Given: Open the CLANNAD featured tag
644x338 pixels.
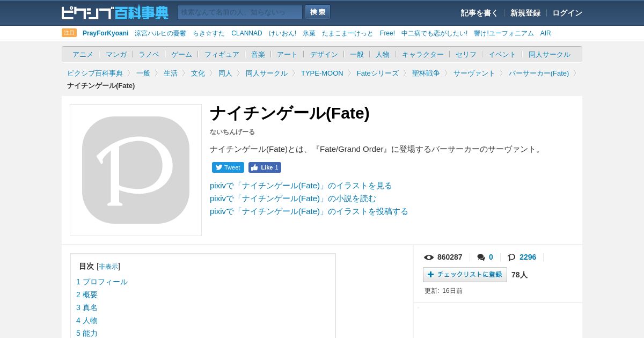Looking at the screenshot, I should tap(247, 33).
